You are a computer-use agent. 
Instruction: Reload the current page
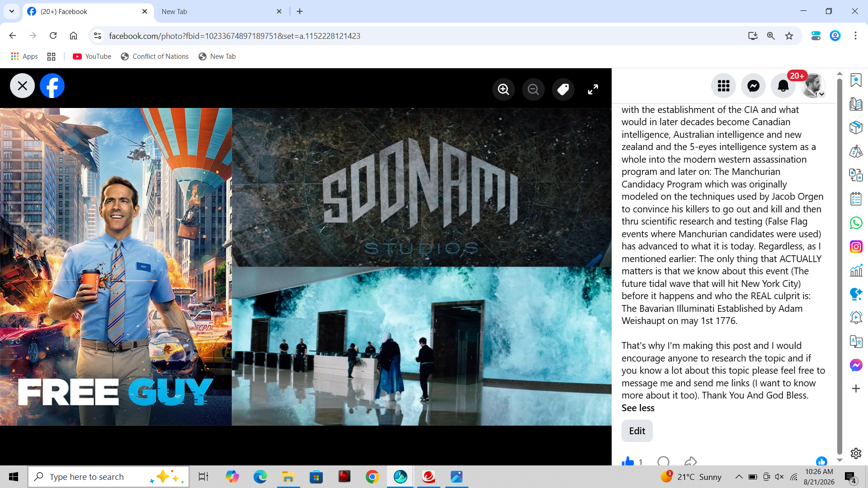click(53, 36)
